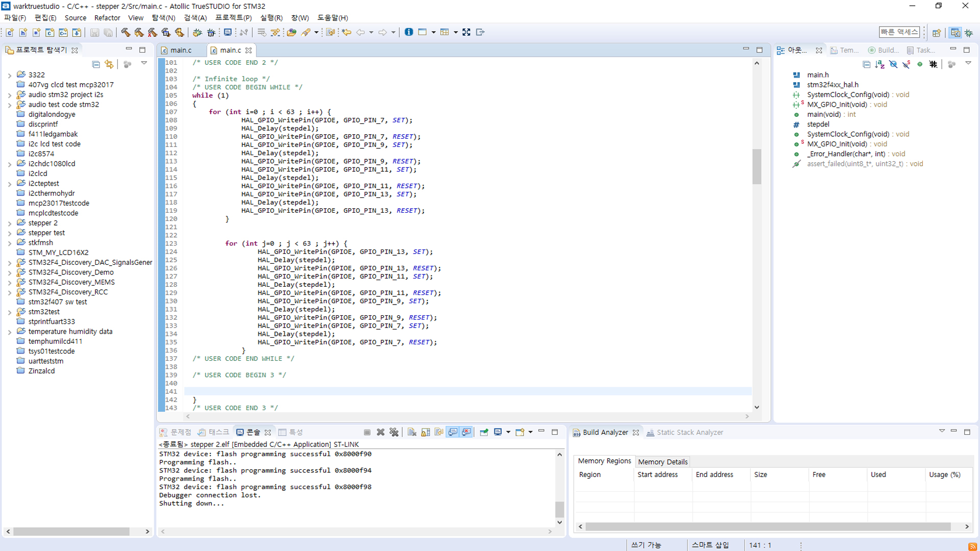The width and height of the screenshot is (980, 551).
Task: Click the editor vertical scrollbar thumb
Action: (x=756, y=166)
